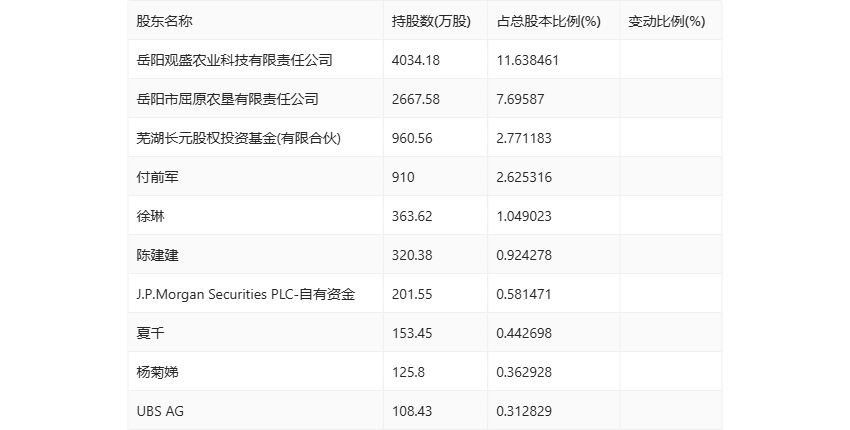Click shareholder name 陈建建
This screenshot has width=850, height=430.
point(157,255)
